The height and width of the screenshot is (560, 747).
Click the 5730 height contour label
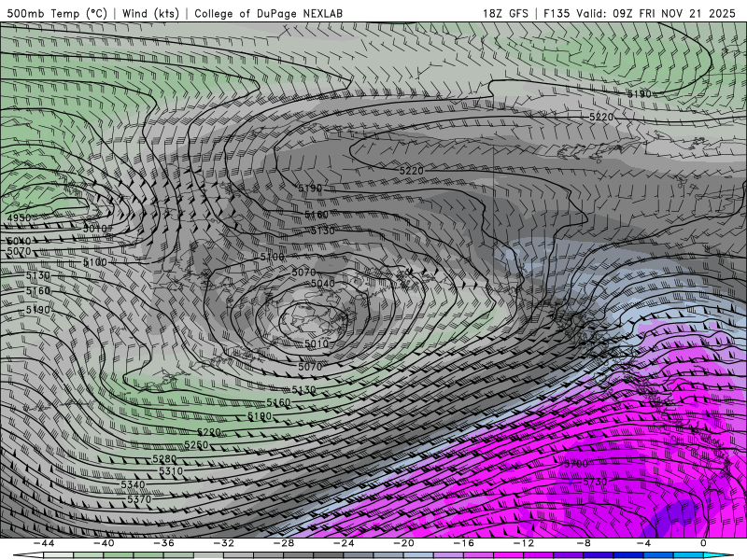(595, 482)
